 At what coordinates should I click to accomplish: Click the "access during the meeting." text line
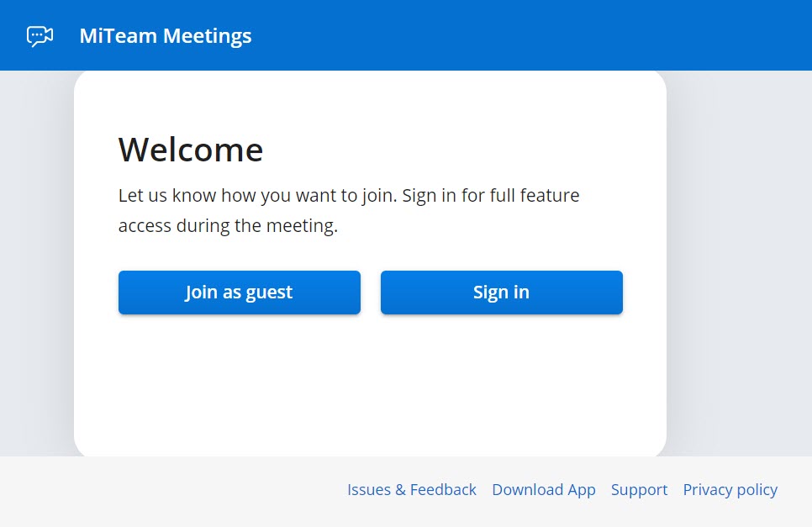click(x=228, y=226)
